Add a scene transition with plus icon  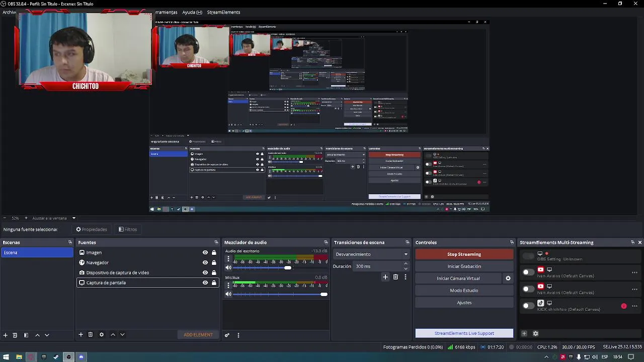coord(385,277)
